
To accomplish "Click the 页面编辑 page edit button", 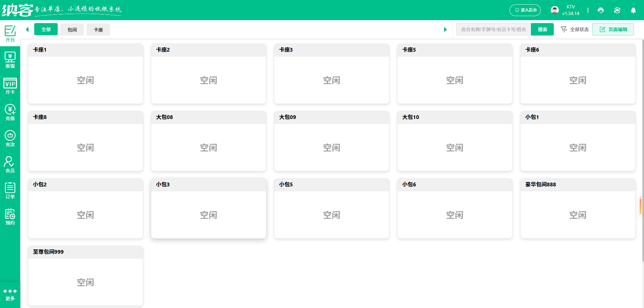I will (613, 29).
